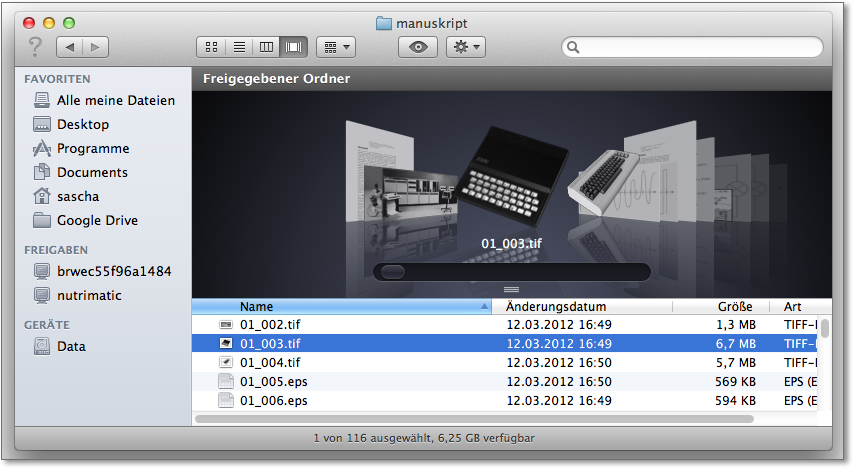Screen dimensions: 853x468
Task: Select the file 01_005.eps
Action: (x=273, y=381)
